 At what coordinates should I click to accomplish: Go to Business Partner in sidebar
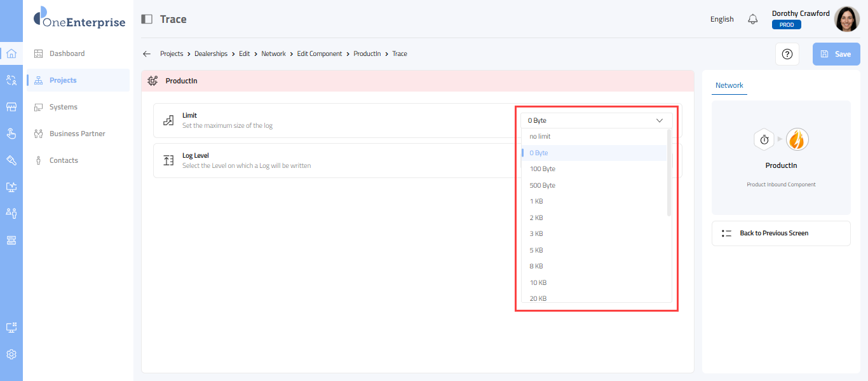[77, 134]
